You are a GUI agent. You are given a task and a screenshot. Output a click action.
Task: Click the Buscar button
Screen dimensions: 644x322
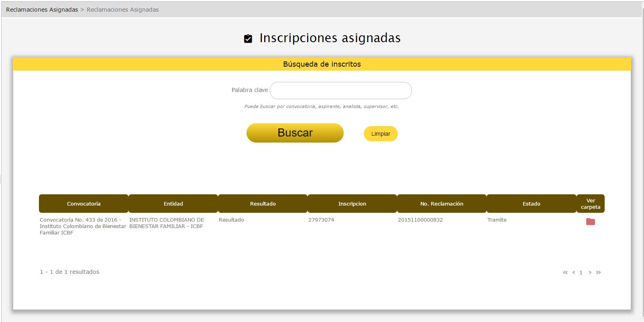[x=295, y=133]
